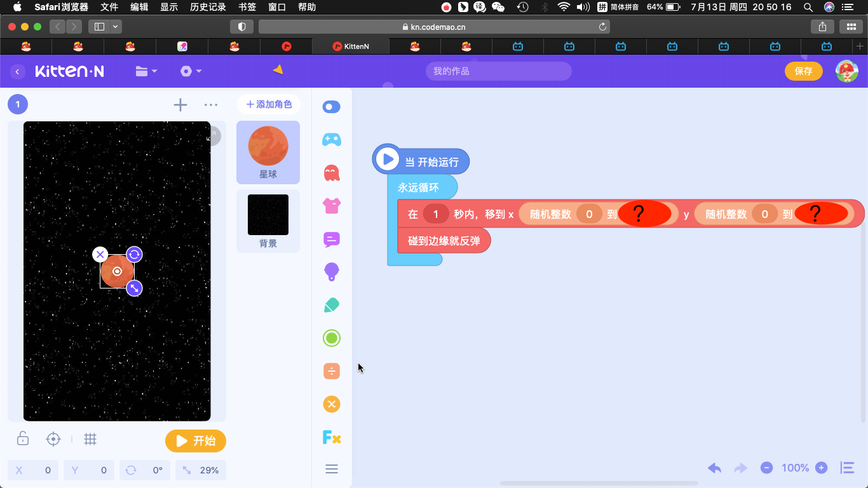Click the Wi-Fi status icon
The image size is (868, 488).
[x=564, y=7]
